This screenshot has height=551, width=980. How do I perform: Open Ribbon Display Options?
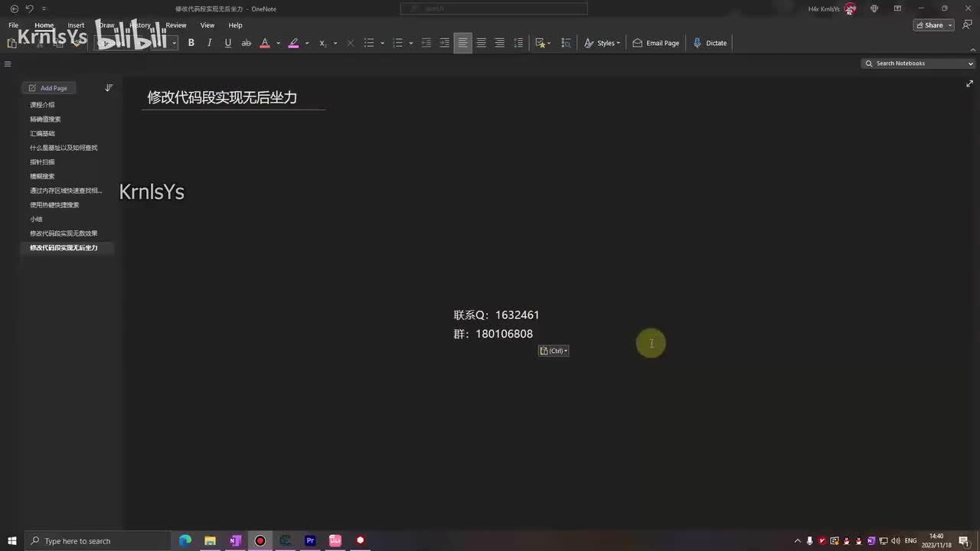[x=897, y=8]
